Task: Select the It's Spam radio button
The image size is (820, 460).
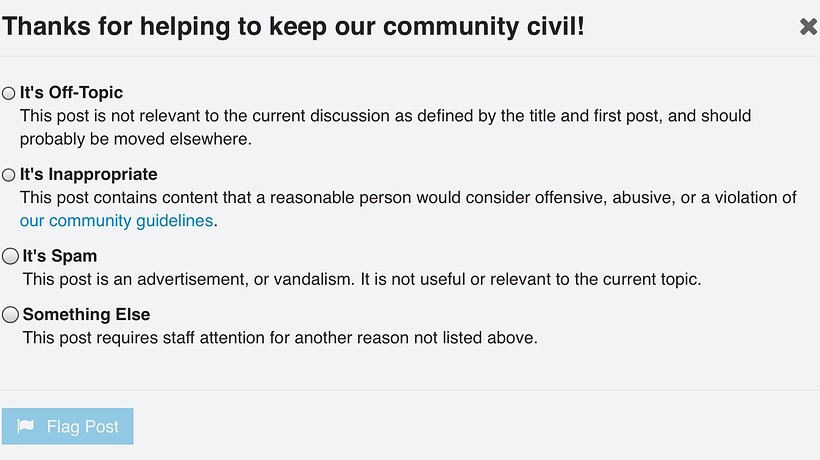Action: [x=10, y=256]
